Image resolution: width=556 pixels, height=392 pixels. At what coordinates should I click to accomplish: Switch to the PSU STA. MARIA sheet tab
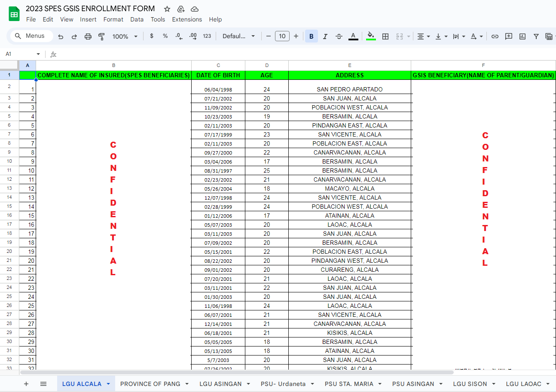pyautogui.click(x=349, y=384)
